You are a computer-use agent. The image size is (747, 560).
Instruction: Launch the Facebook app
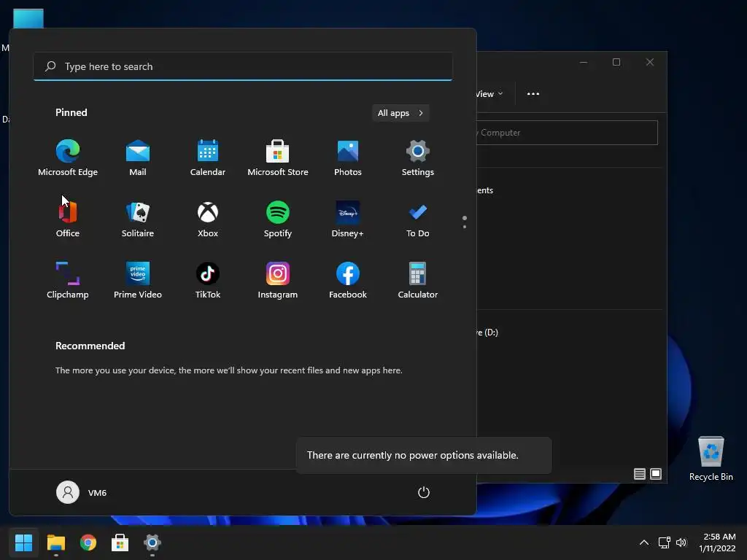click(x=348, y=281)
